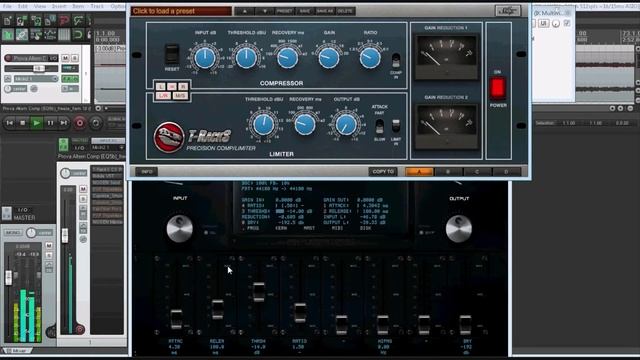Click the compressor RATIO knob
Viewport: 640px width, 360px height.
[370, 58]
